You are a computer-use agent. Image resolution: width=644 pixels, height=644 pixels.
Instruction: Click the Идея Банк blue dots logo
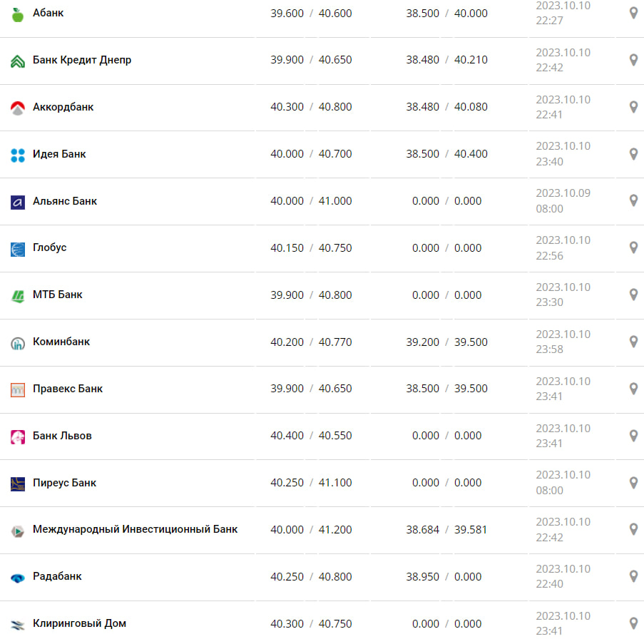(18, 155)
